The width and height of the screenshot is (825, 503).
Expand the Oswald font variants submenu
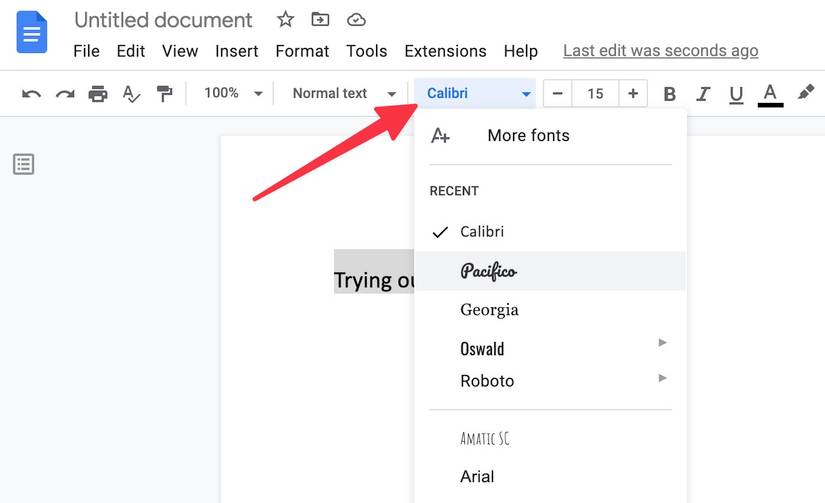coord(662,343)
